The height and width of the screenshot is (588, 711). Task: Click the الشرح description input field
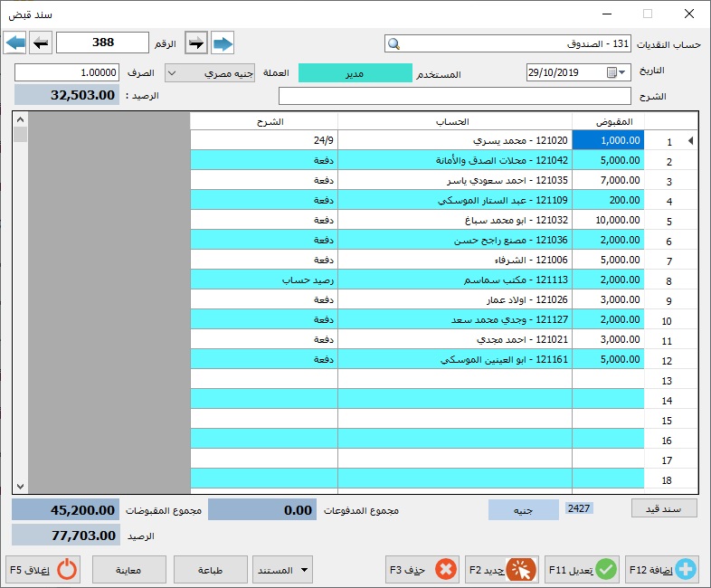click(x=455, y=96)
